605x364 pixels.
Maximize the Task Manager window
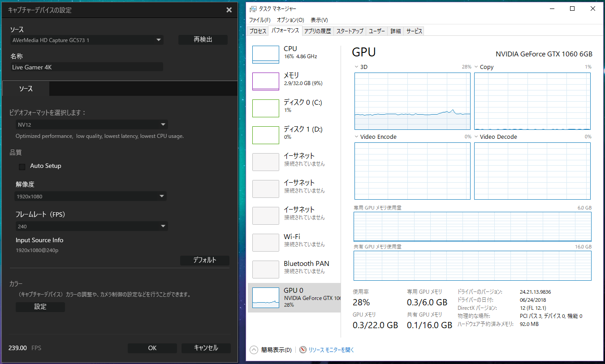(x=572, y=9)
